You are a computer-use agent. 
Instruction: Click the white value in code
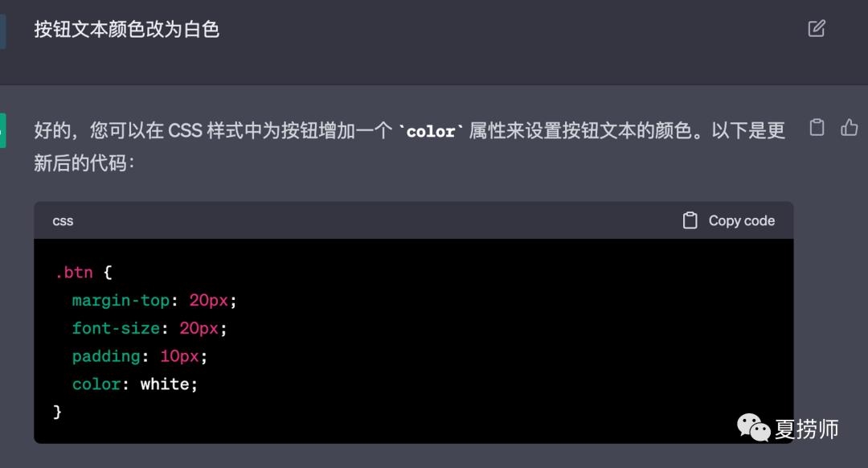point(165,384)
